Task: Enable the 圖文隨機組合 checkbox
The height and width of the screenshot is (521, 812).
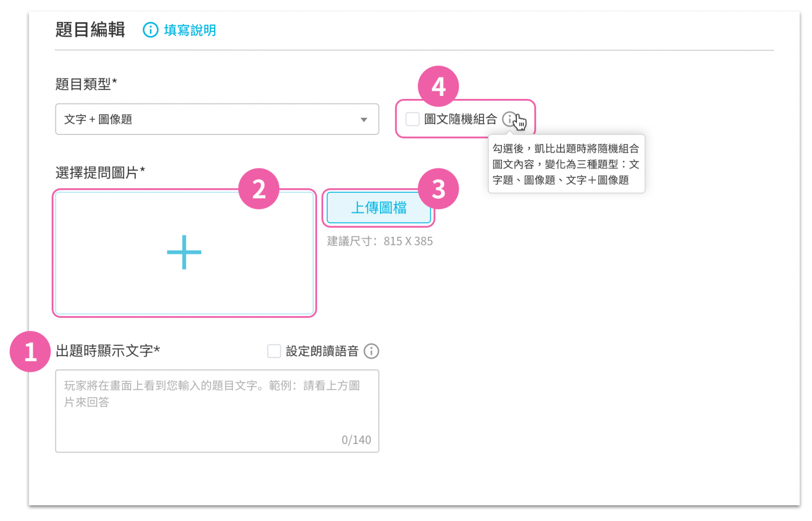Action: pyautogui.click(x=413, y=119)
